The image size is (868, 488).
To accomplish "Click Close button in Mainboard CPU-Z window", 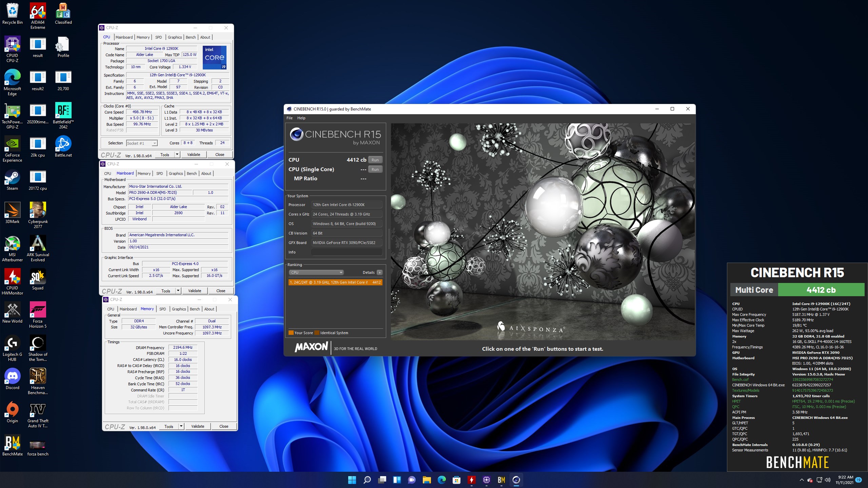I will [x=221, y=291].
